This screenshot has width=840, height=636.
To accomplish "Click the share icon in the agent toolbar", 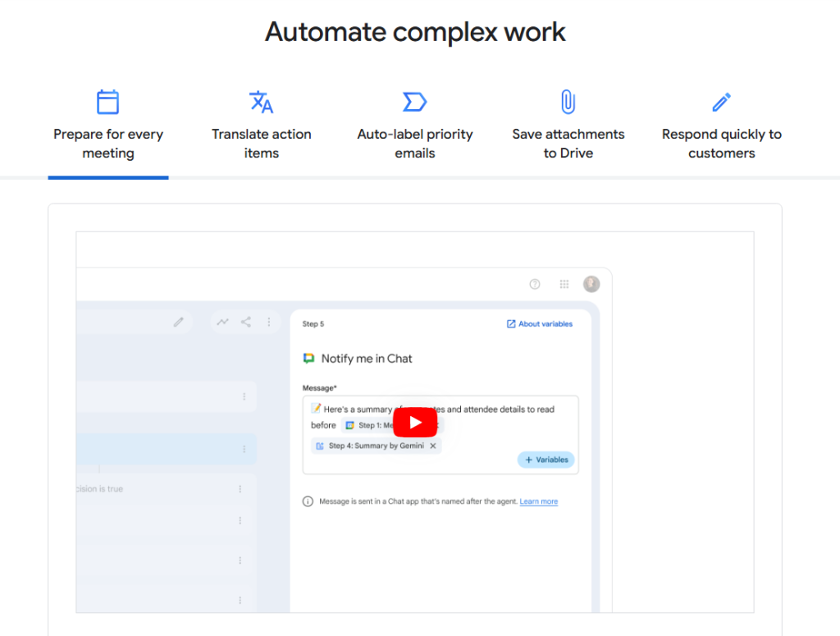I will click(246, 323).
